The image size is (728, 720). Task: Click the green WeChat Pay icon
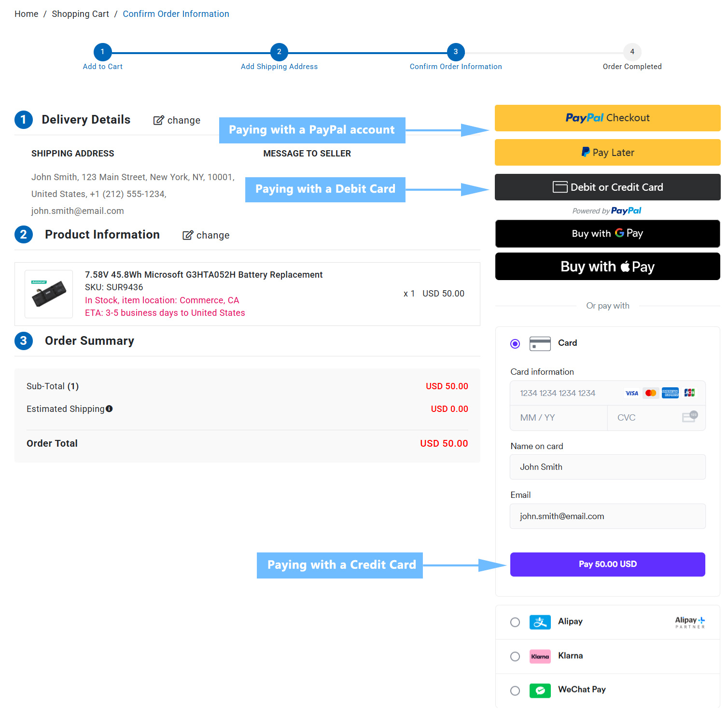[540, 691]
